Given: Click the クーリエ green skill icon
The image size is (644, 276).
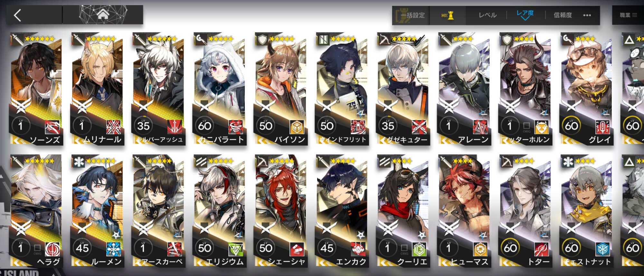Looking at the screenshot, I should [x=419, y=249].
